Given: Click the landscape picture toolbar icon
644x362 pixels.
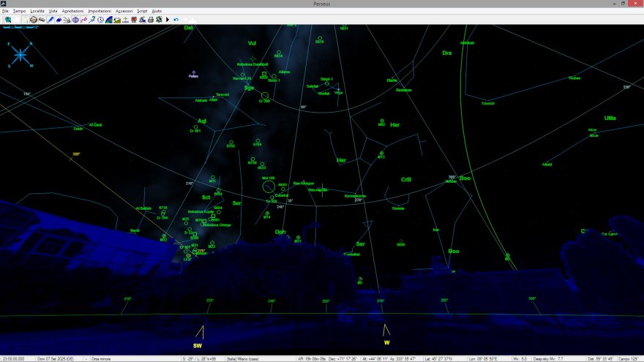Looking at the screenshot, I should pyautogui.click(x=117, y=20).
